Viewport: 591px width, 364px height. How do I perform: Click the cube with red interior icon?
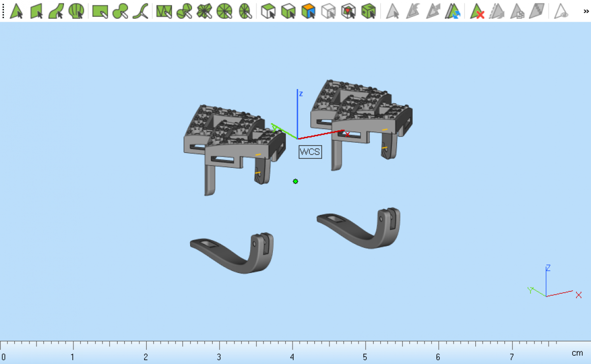click(349, 11)
